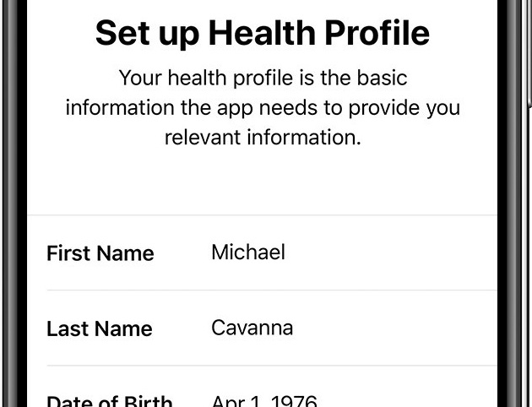Click the "information the app needs" description line

click(x=263, y=108)
